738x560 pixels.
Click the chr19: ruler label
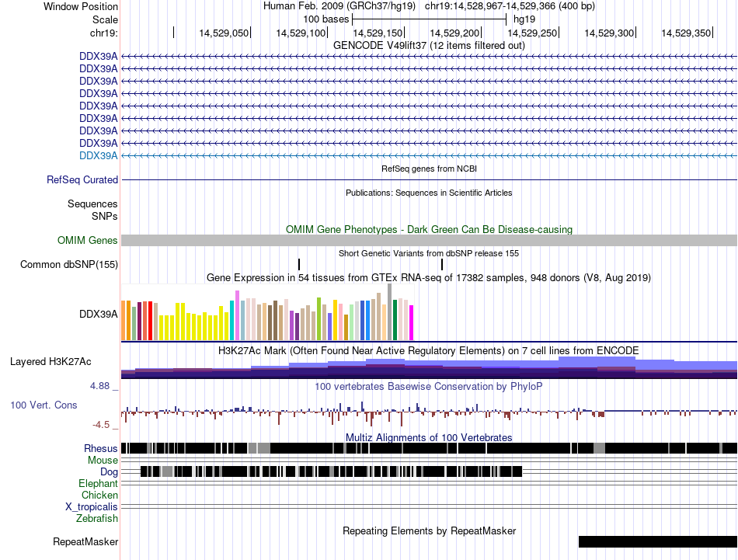(x=103, y=33)
